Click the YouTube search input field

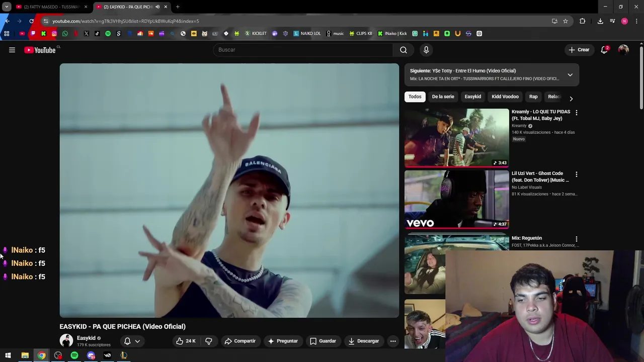(303, 50)
